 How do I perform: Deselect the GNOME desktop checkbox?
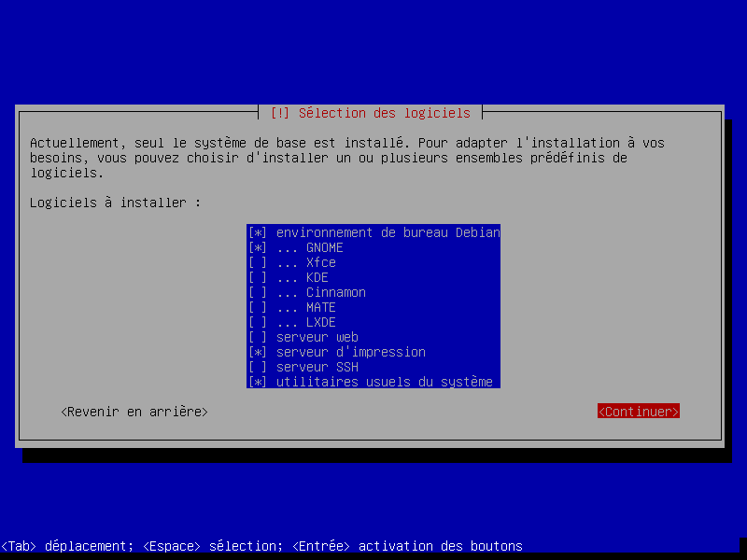tap(258, 247)
